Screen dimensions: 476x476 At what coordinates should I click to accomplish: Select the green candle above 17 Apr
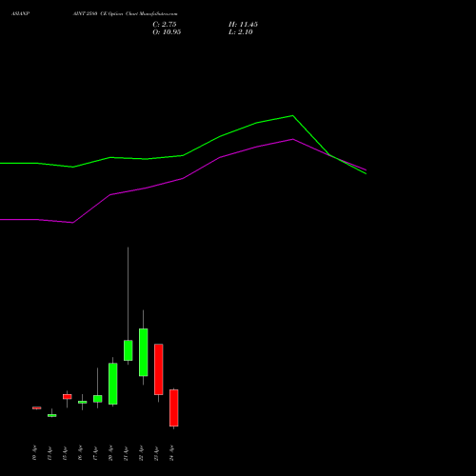click(x=98, y=399)
